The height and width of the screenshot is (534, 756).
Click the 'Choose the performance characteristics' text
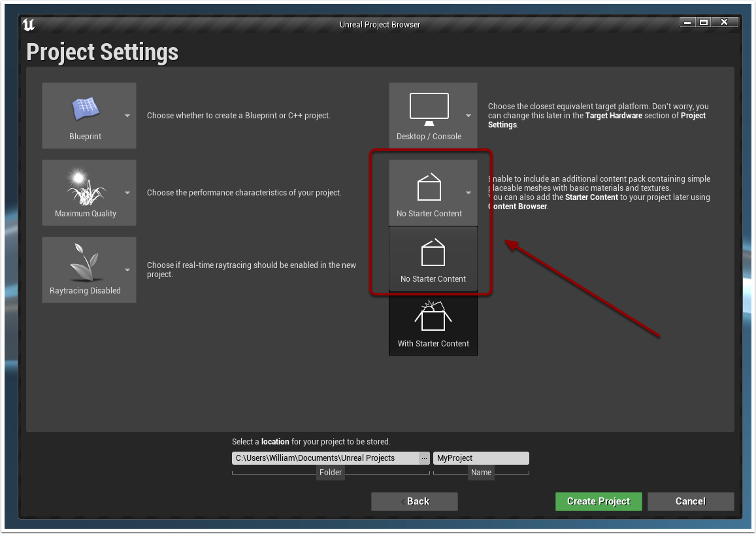point(244,193)
